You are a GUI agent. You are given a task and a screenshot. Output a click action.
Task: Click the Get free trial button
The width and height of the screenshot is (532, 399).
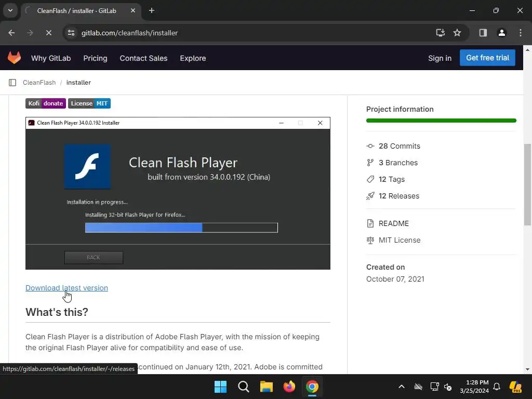487,58
